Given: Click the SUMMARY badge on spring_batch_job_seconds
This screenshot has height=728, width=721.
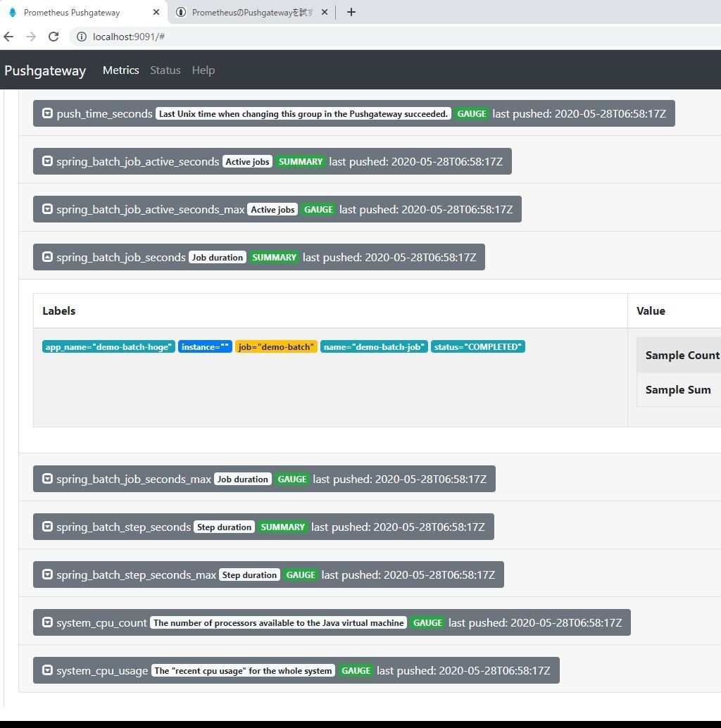Looking at the screenshot, I should point(275,257).
